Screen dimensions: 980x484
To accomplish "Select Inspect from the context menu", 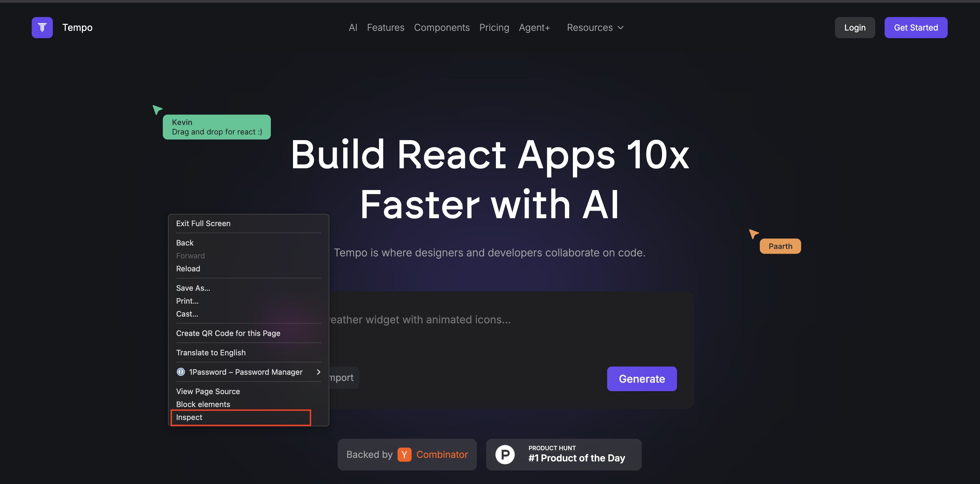I will [189, 417].
